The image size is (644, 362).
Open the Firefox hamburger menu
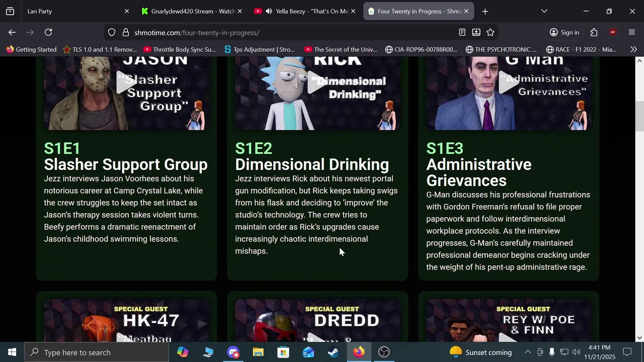click(632, 32)
